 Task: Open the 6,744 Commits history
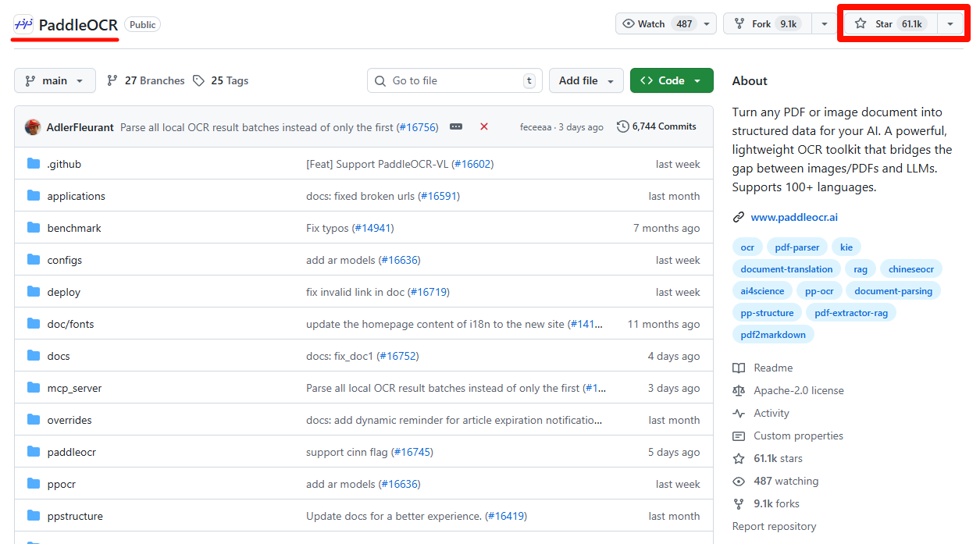tap(656, 126)
